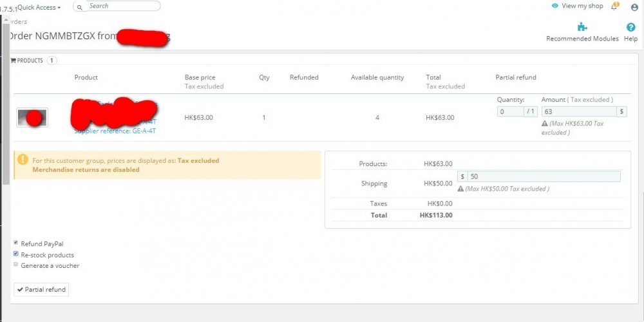Click the Taxes HK$0.00 value
Screen dimensions: 644x322
pos(440,204)
